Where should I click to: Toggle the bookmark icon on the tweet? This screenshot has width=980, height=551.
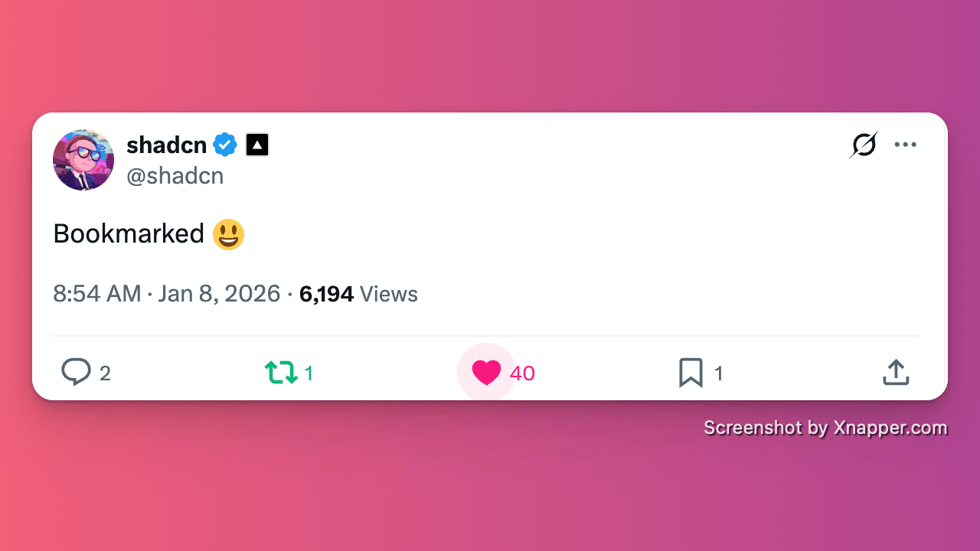point(691,373)
